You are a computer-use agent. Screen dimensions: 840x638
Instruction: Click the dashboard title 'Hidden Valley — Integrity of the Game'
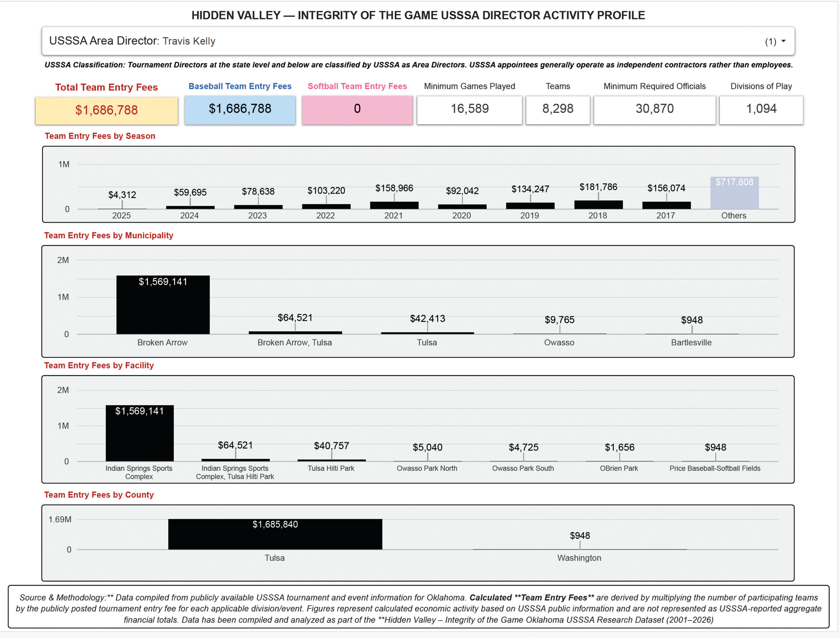tap(418, 15)
